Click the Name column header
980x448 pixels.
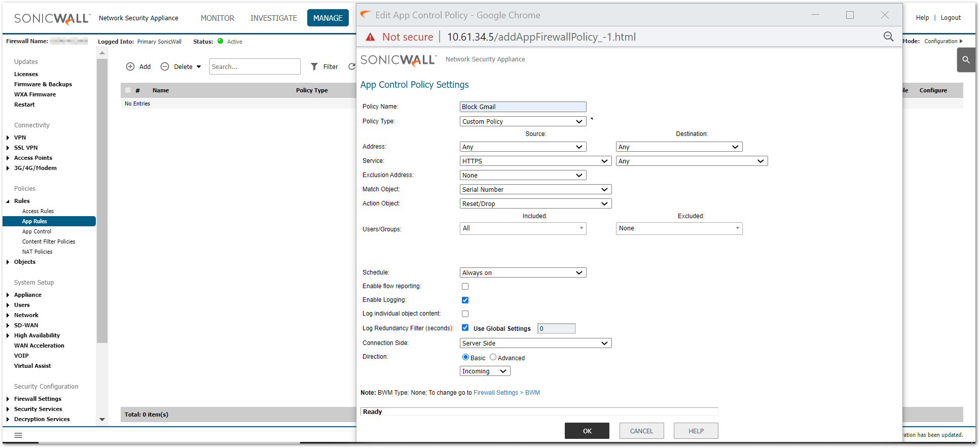click(x=161, y=90)
